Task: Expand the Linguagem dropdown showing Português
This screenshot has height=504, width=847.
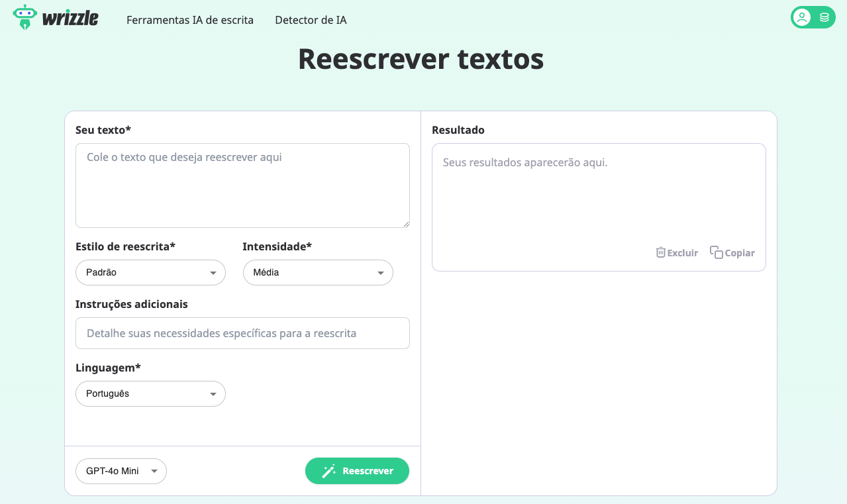Action: [150, 393]
